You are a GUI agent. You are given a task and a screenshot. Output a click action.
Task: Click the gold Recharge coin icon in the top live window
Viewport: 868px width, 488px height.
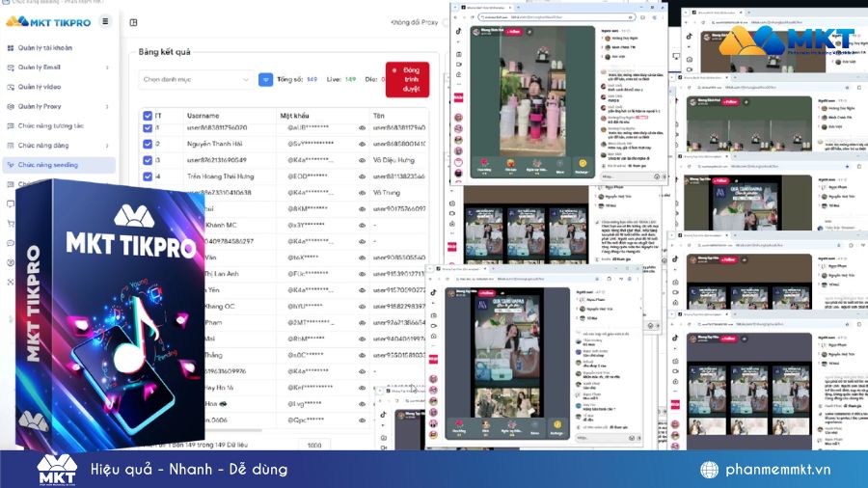(583, 164)
